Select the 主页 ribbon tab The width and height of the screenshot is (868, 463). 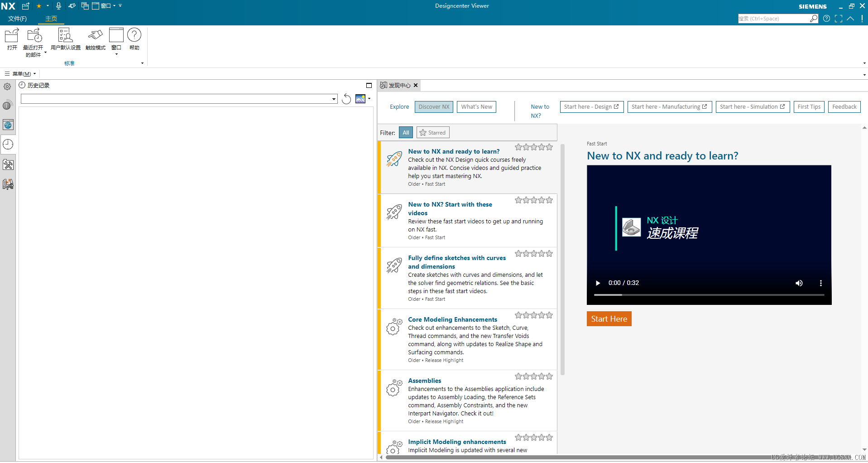51,19
